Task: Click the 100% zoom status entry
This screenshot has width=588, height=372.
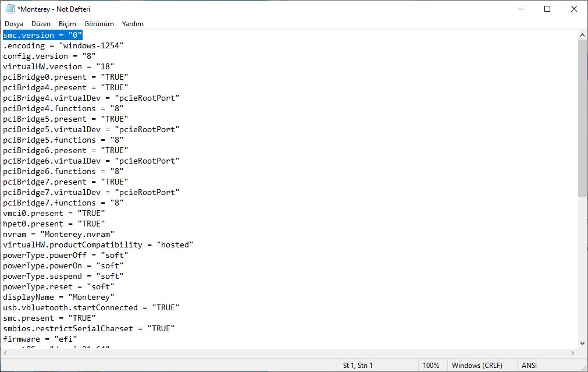Action: tap(431, 365)
